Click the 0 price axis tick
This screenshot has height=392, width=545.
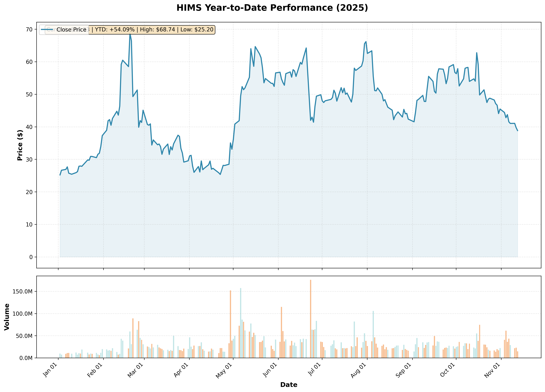tap(31, 257)
